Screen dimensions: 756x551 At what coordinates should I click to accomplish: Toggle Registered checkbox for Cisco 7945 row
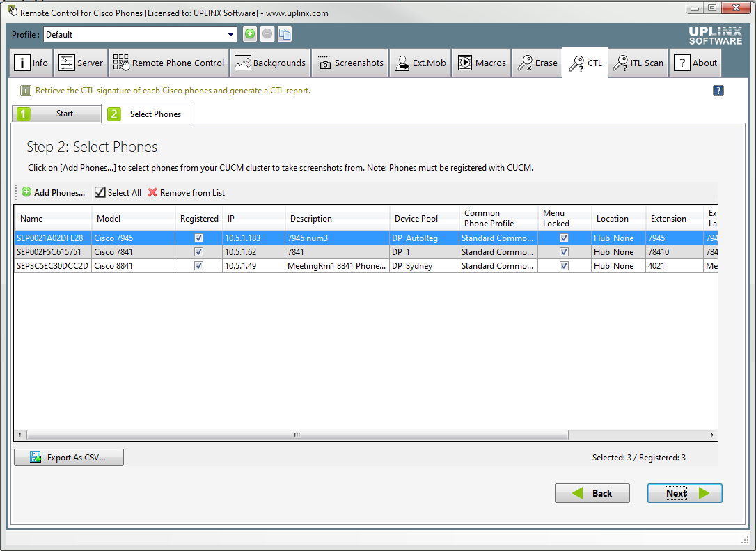[198, 238]
